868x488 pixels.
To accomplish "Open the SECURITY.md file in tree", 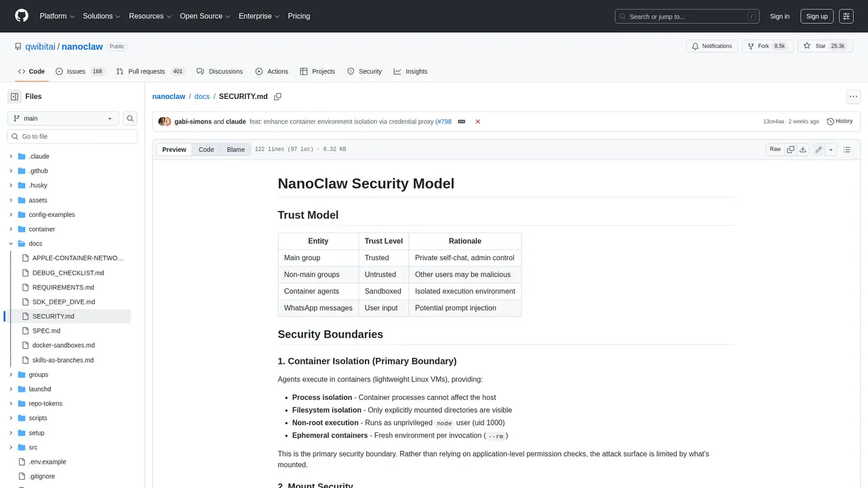I will pos(72,317).
